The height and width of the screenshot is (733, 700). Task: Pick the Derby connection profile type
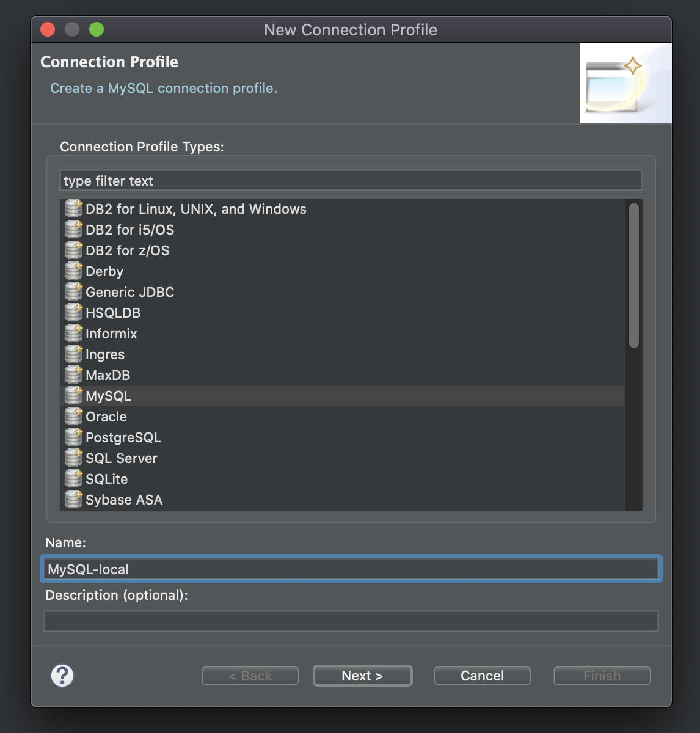point(343,271)
